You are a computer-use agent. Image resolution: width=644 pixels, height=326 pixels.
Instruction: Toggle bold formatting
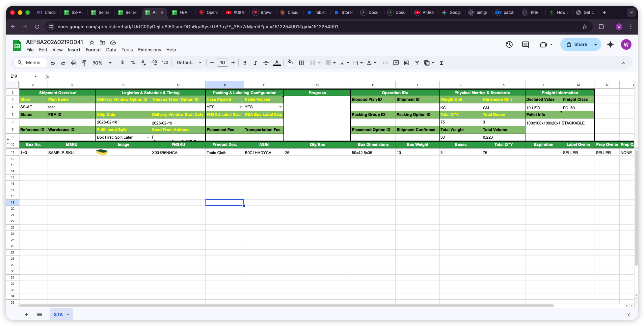pos(245,63)
